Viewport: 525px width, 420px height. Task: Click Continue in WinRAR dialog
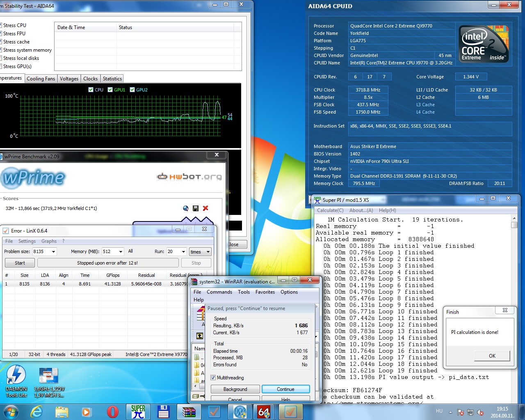click(x=285, y=389)
